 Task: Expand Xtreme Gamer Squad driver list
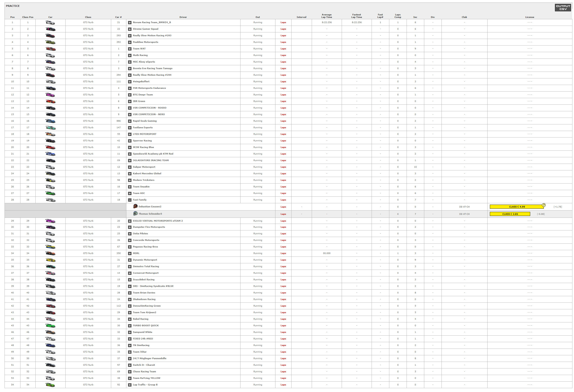tap(130, 29)
